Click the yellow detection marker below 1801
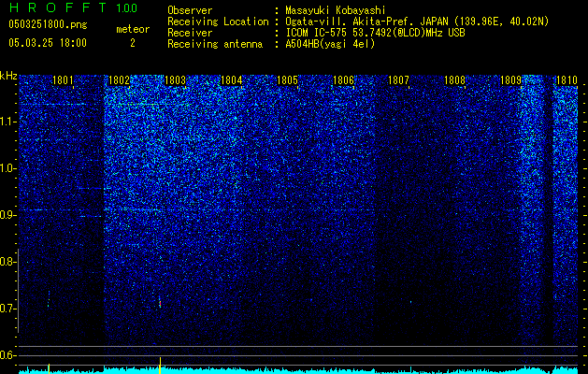The width and height of the screenshot is (588, 374). 49,368
